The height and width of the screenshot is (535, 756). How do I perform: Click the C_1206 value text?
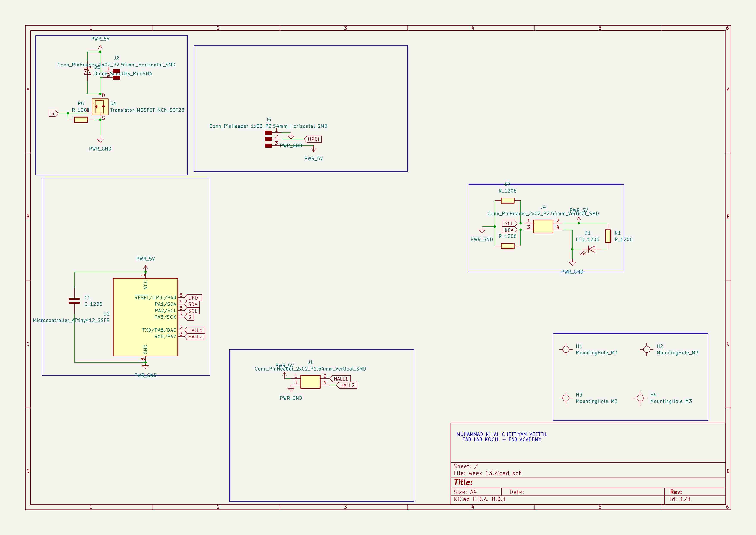point(93,304)
